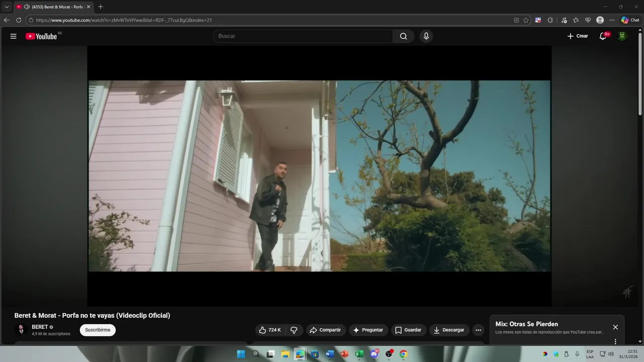Open the Windows Start menu
The height and width of the screenshot is (362, 644).
(241, 354)
